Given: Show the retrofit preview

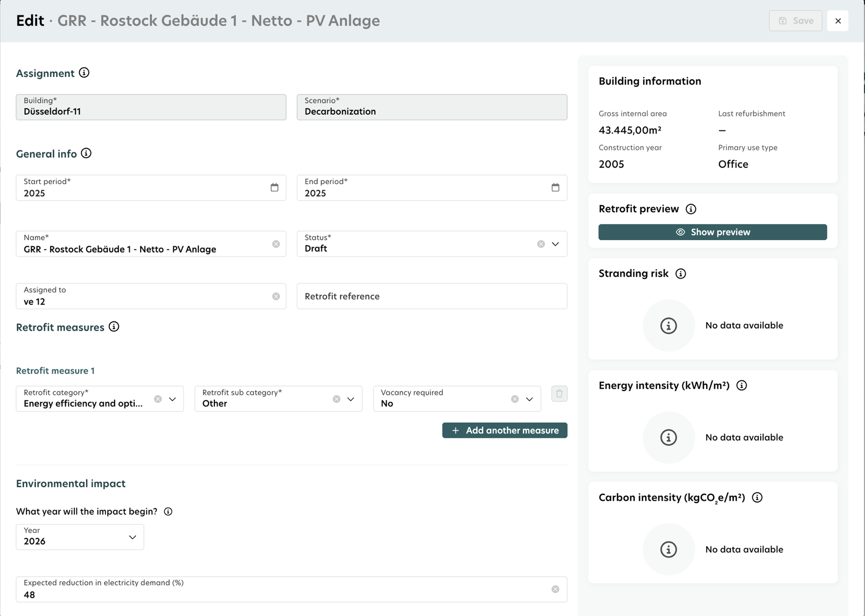Looking at the screenshot, I should tap(713, 232).
